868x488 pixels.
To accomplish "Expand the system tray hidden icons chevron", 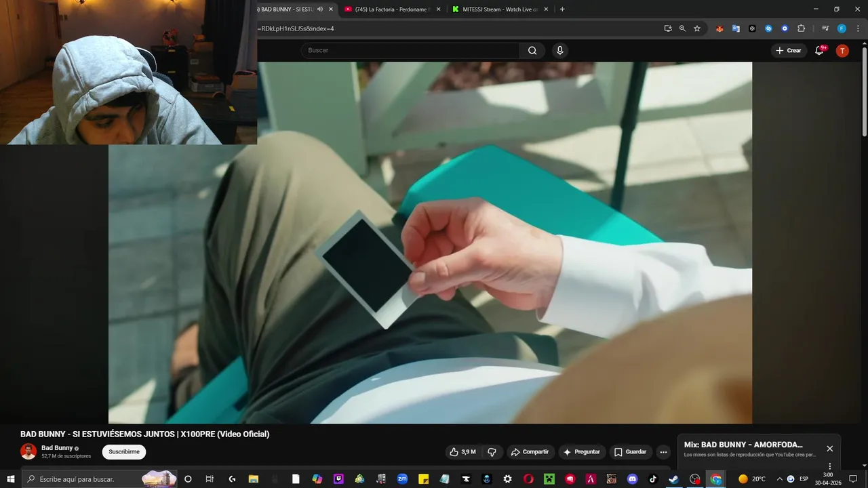I will [779, 479].
